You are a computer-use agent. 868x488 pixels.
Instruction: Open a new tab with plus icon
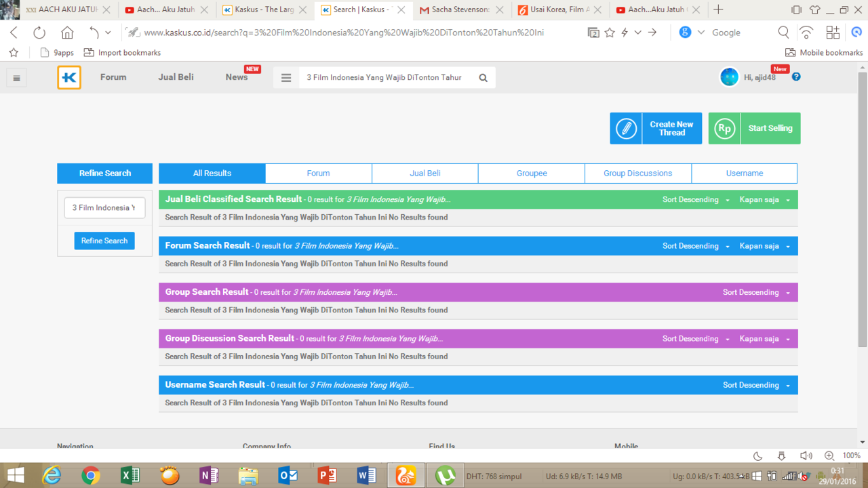(x=718, y=9)
